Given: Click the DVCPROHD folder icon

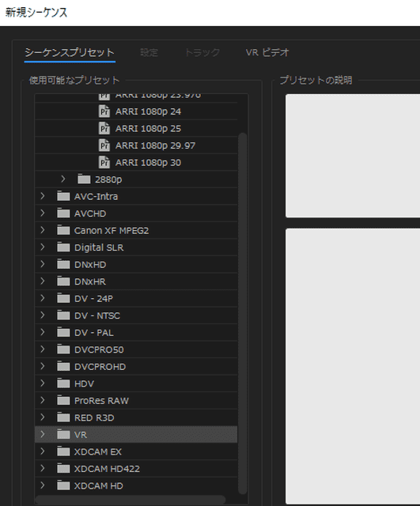Looking at the screenshot, I should tap(63, 367).
